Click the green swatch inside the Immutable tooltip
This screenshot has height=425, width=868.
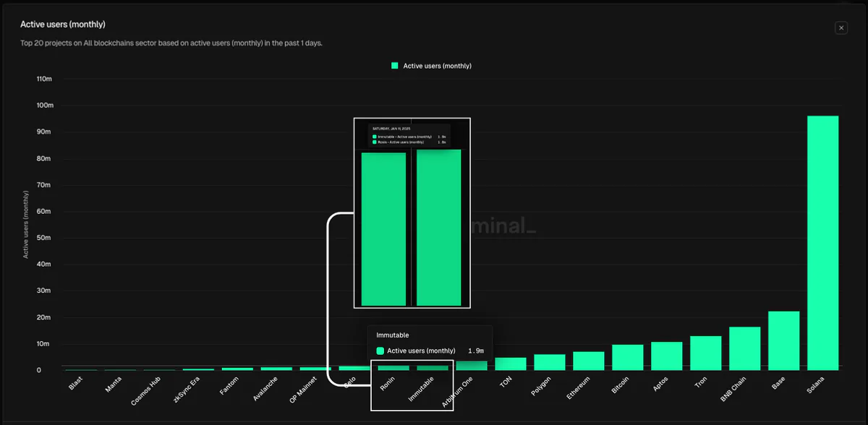click(x=380, y=351)
